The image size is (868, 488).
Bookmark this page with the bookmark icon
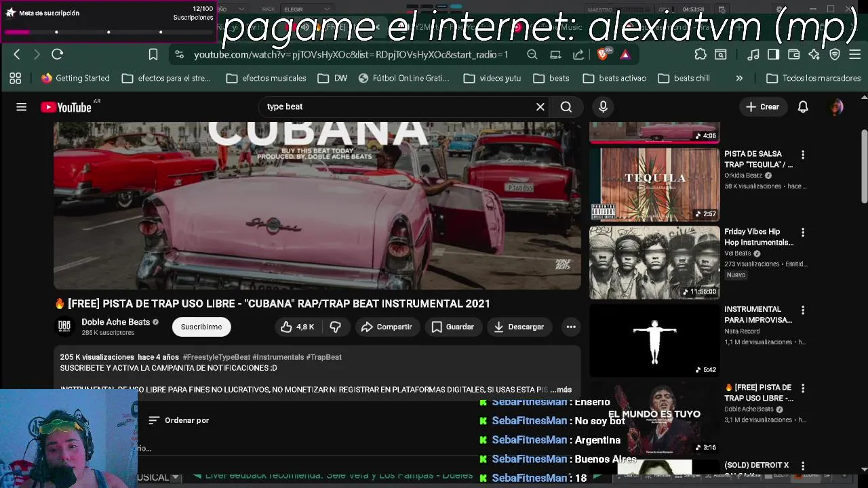pos(153,54)
